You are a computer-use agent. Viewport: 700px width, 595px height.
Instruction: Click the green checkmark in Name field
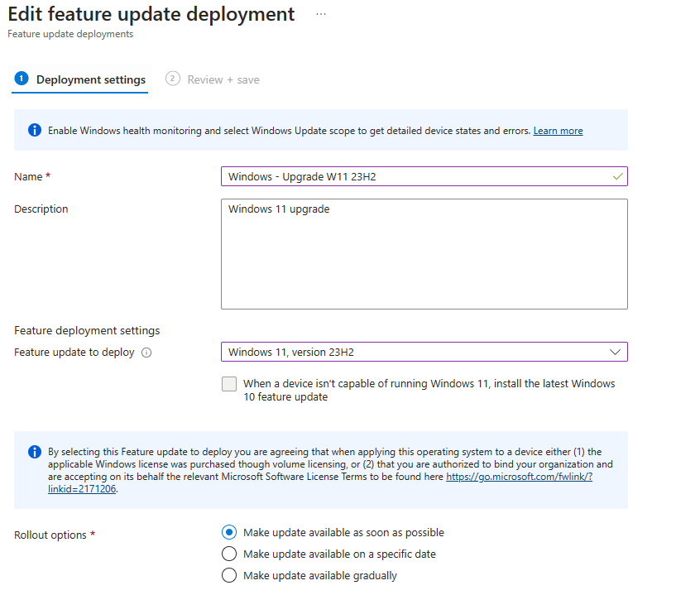616,176
